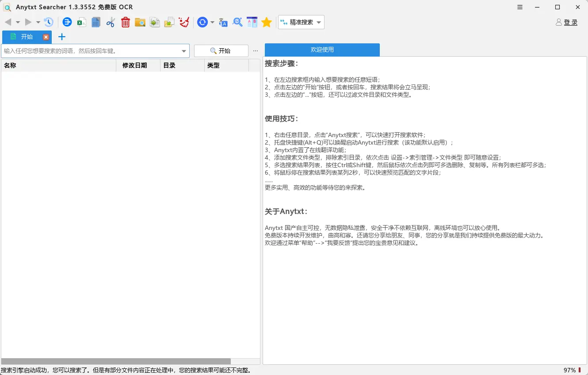This screenshot has width=588, height=375.
Task: Open the hamburger menu in title bar
Action: (x=520, y=7)
